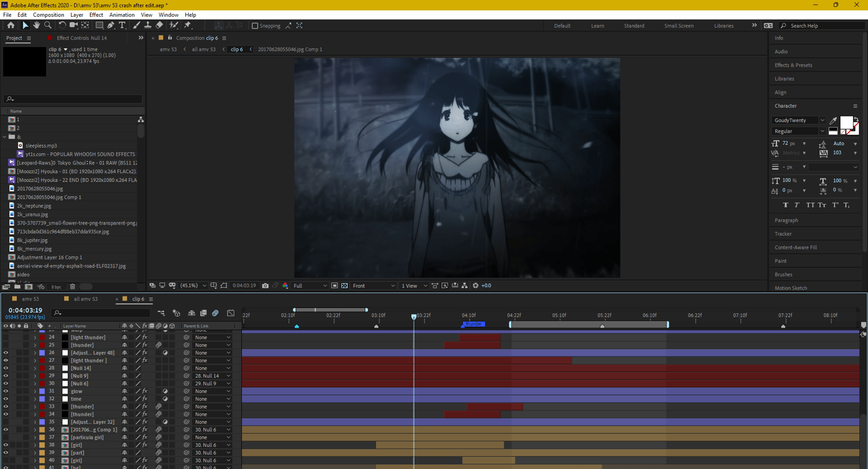Open the Full resolution dropdown
868x469 pixels.
pyautogui.click(x=311, y=285)
